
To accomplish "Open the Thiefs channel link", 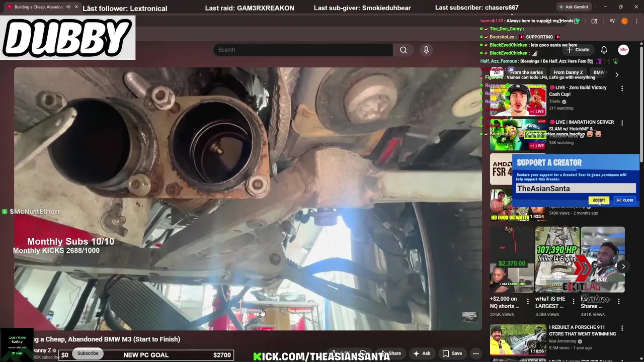I will (555, 102).
